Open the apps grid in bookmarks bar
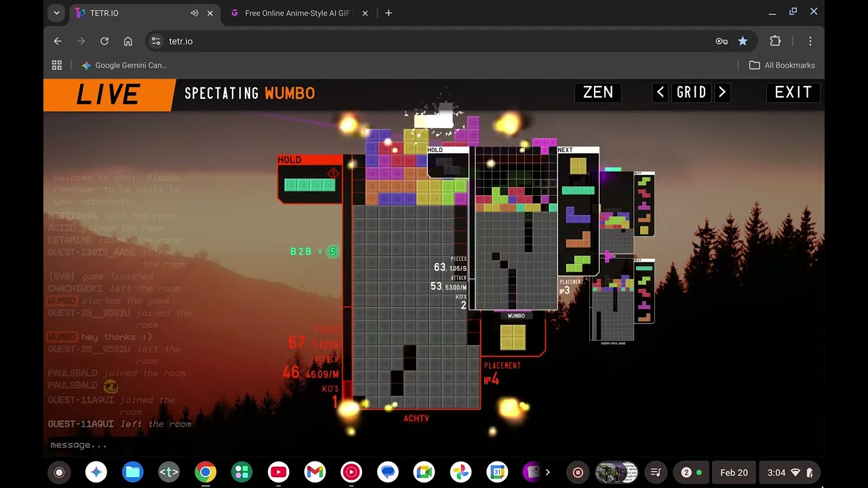This screenshot has height=488, width=868. (57, 65)
